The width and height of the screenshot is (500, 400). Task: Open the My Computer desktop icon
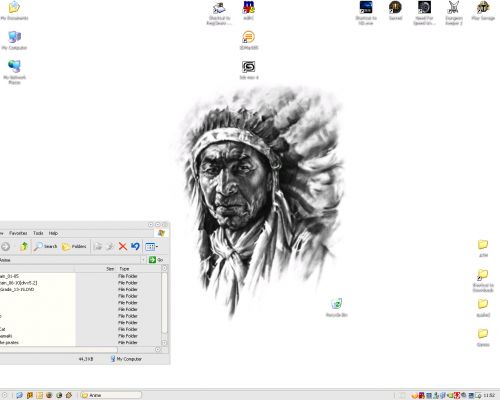tap(14, 40)
